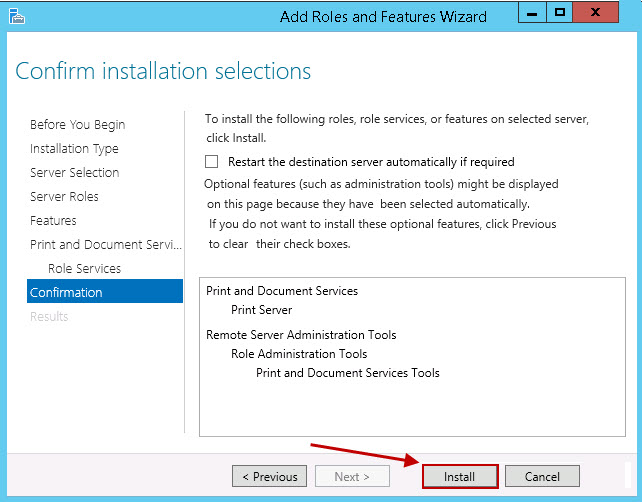This screenshot has height=502, width=642.
Task: Click the Previous button
Action: click(269, 477)
